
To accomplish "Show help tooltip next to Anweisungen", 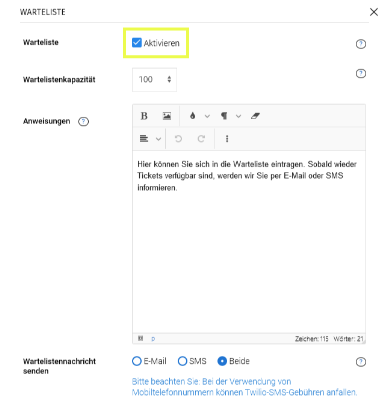I will [x=83, y=121].
